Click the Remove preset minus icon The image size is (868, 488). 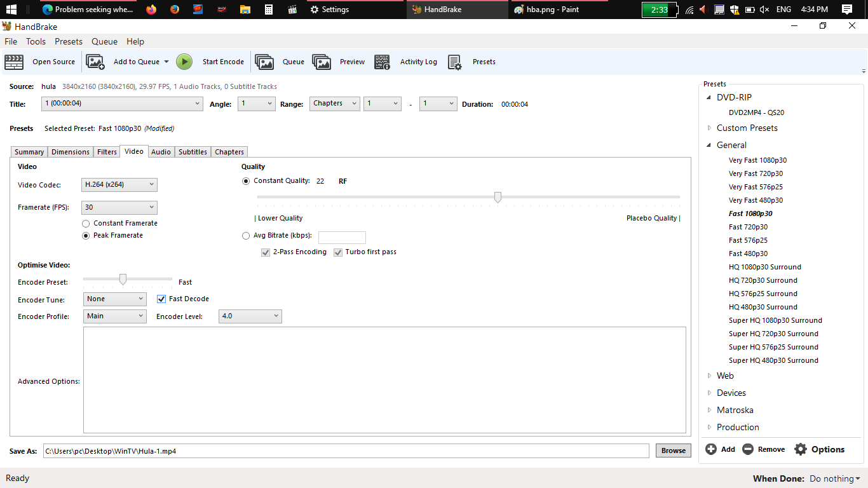pos(748,449)
